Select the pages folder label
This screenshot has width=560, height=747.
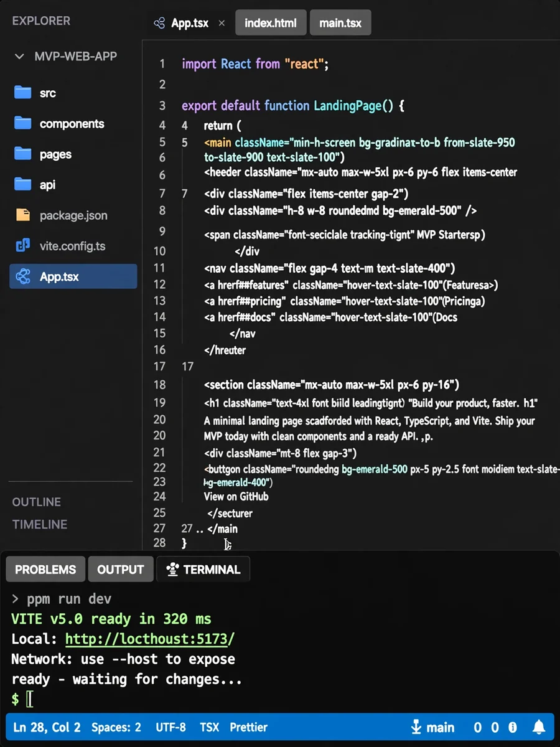click(56, 154)
